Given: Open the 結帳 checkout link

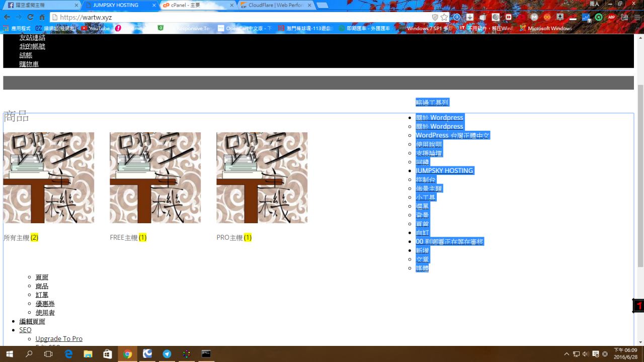Looking at the screenshot, I should 26,55.
